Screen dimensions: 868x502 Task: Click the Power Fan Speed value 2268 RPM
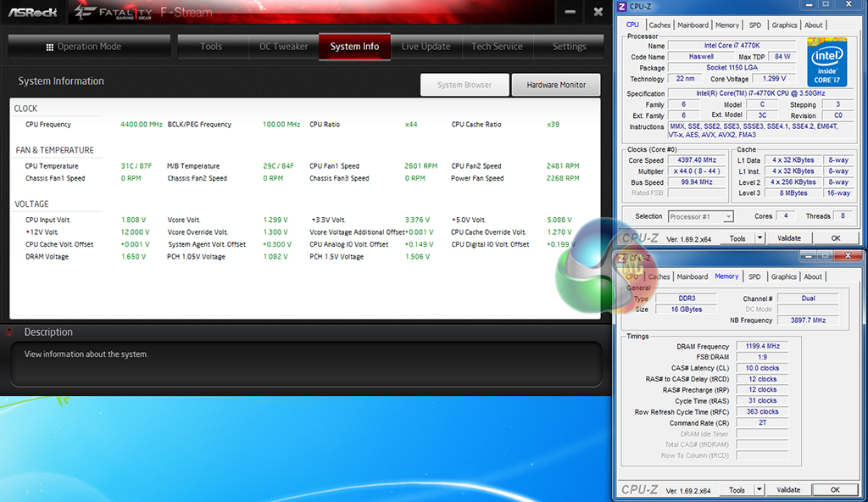coord(563,178)
